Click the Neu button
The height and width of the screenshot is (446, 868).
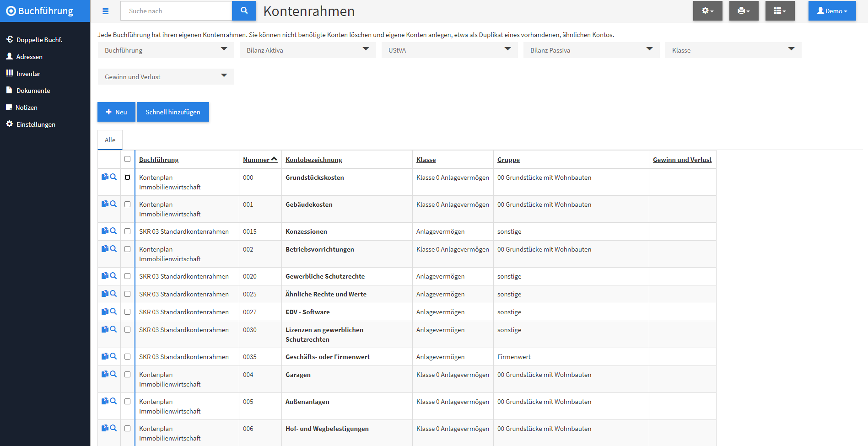click(x=116, y=112)
